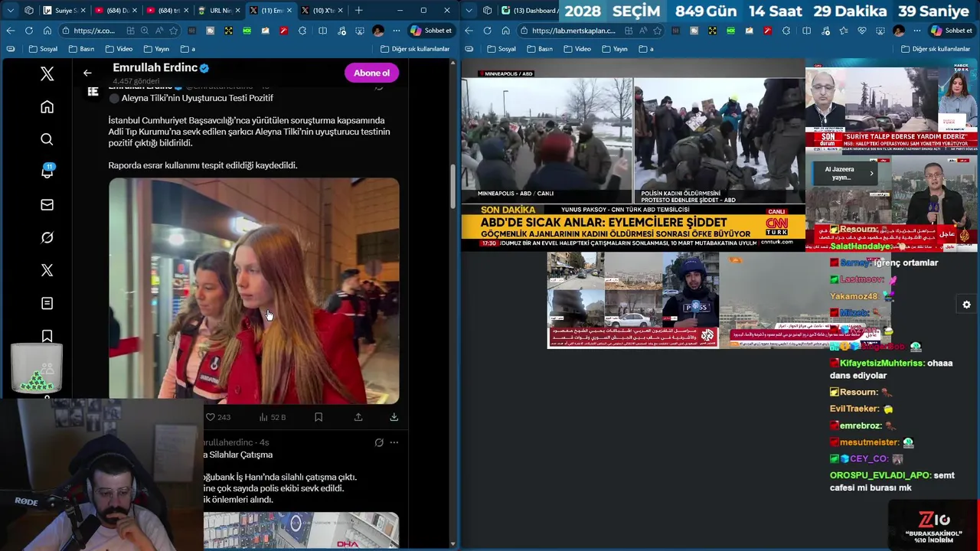Refresh the dashboard page in right browser

pos(486,31)
